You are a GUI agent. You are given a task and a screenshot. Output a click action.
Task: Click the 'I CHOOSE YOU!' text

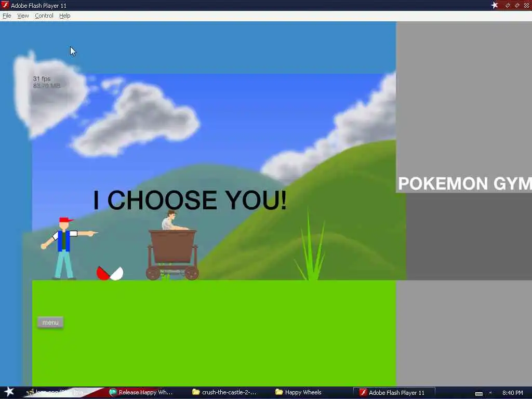(x=190, y=200)
